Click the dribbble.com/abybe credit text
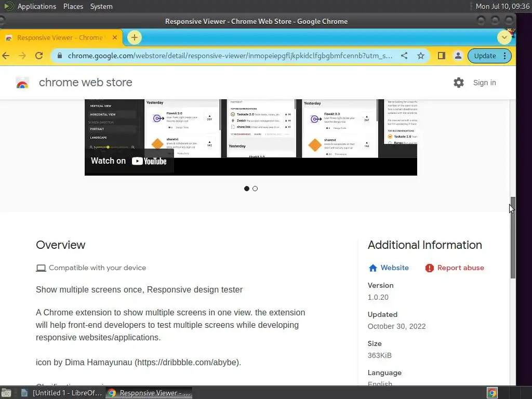 pos(138,362)
